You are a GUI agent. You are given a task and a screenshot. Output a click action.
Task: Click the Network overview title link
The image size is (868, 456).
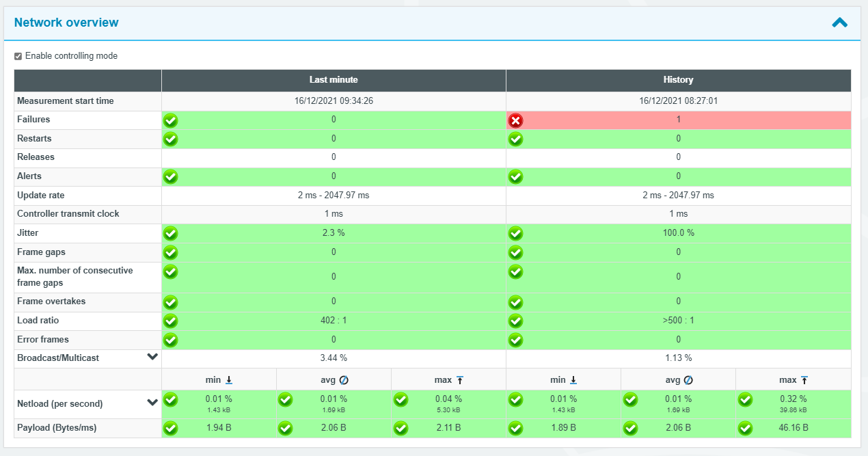(66, 22)
